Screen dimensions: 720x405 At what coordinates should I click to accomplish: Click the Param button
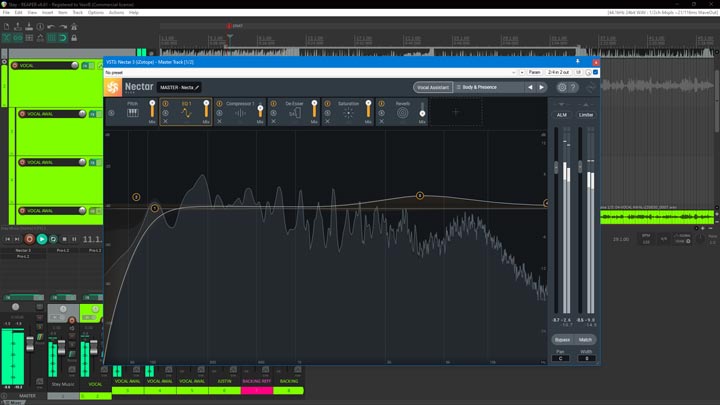click(x=534, y=73)
